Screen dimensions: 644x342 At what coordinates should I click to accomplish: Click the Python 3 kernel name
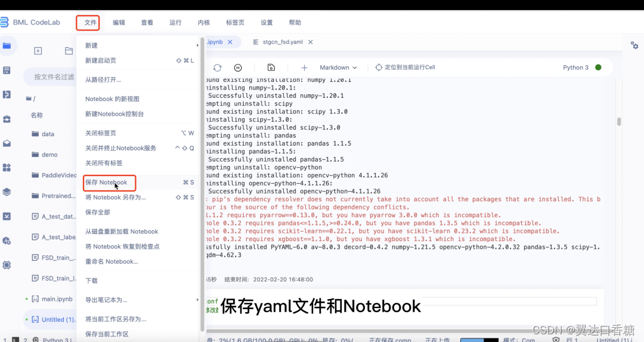click(x=575, y=67)
